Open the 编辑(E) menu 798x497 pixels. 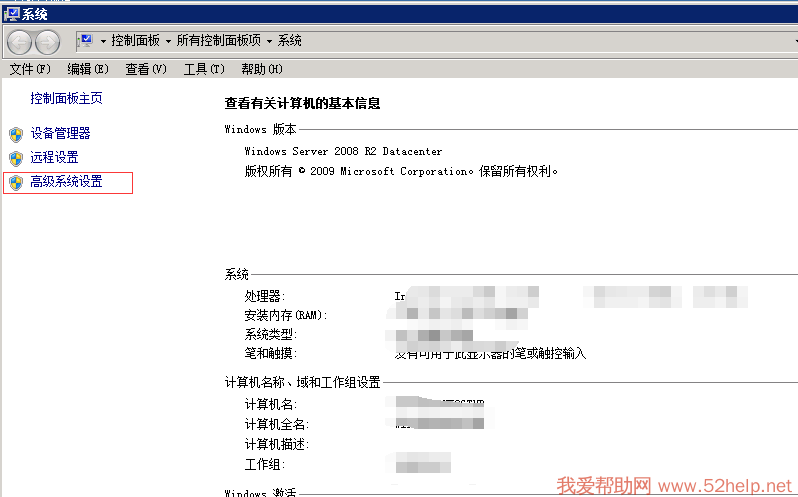pyautogui.click(x=88, y=69)
